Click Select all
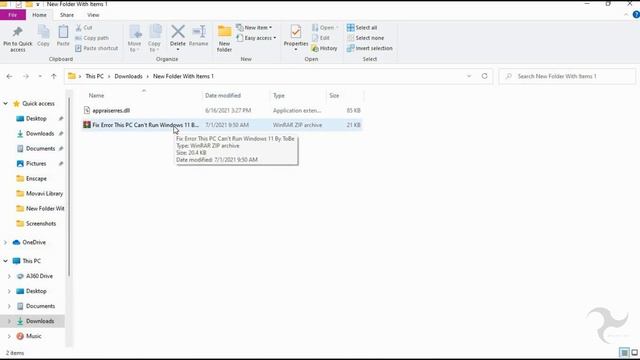Screen dimensions: 640x360 [x=362, y=28]
